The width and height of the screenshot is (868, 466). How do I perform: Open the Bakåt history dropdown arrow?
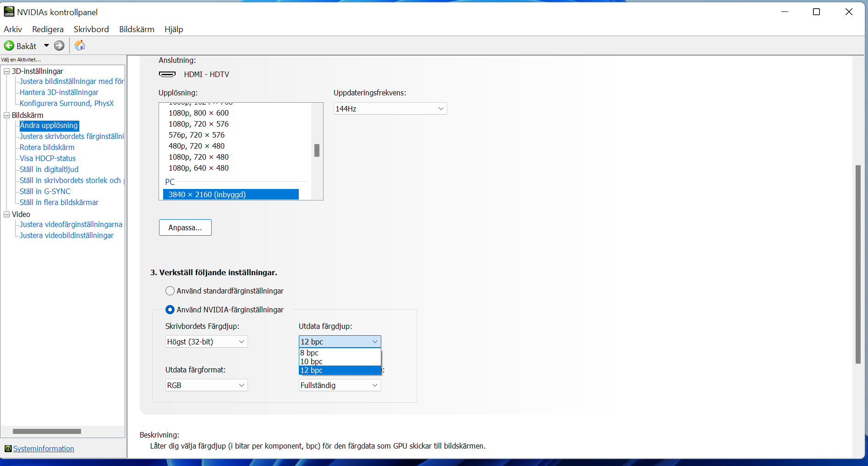46,46
